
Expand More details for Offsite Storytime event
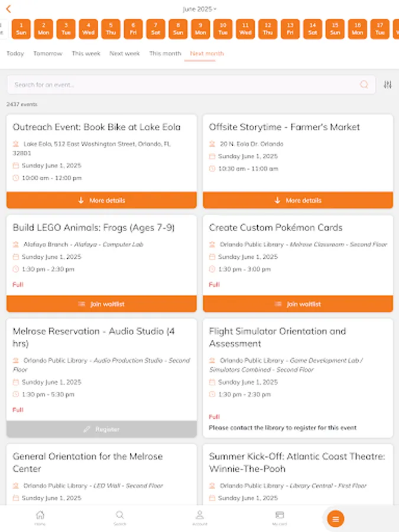(298, 200)
